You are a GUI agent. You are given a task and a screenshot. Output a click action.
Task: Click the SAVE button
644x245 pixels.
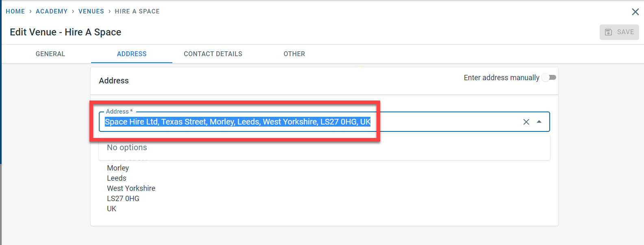619,32
